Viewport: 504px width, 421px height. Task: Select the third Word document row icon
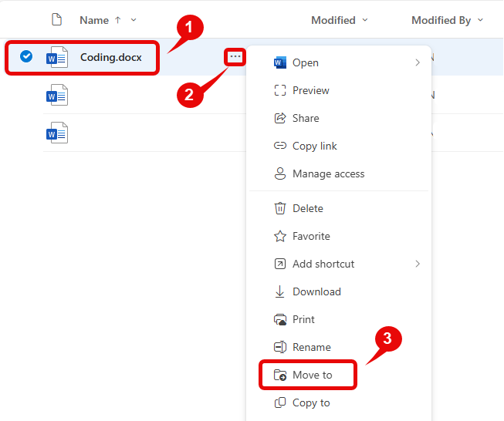[x=57, y=133]
